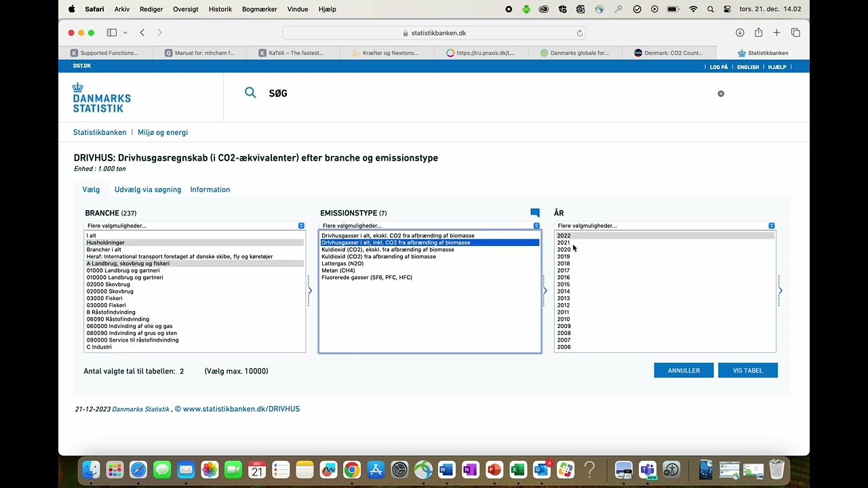Expand År list using its side arrow

click(x=781, y=291)
